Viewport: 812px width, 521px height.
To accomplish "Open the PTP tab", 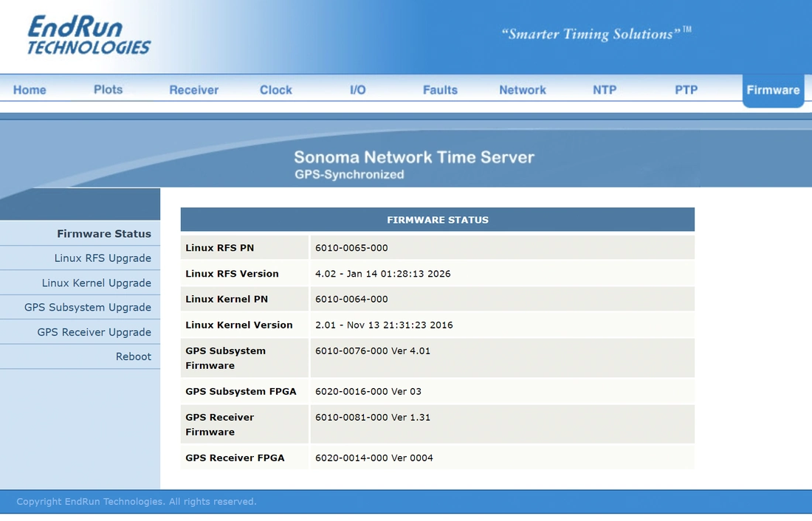I will [687, 89].
